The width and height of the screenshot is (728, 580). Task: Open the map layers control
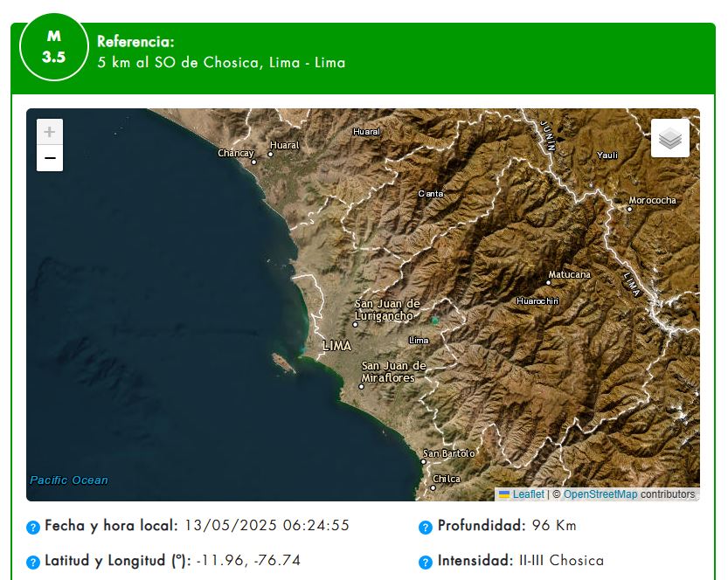tap(669, 138)
